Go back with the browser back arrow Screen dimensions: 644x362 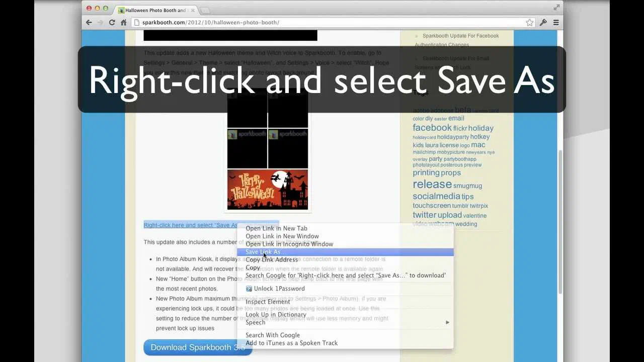point(89,23)
